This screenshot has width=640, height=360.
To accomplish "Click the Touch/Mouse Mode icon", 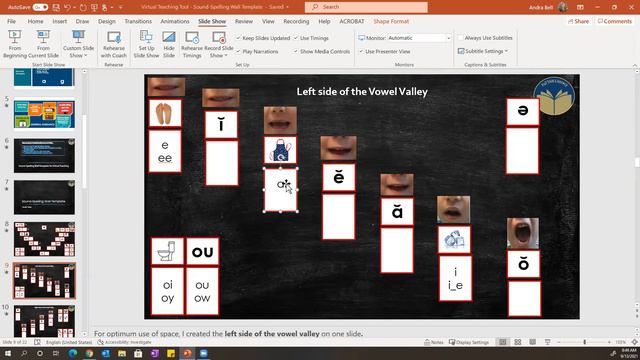I will click(x=105, y=7).
